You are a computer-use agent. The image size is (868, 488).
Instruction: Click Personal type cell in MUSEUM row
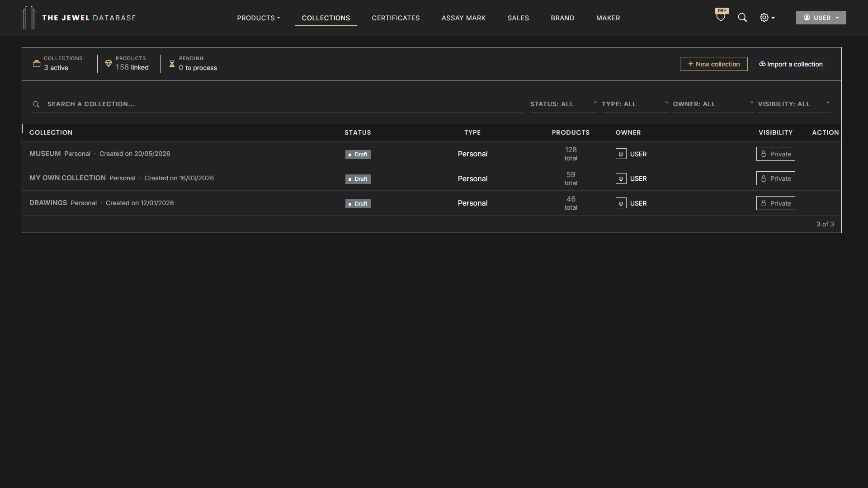point(472,154)
